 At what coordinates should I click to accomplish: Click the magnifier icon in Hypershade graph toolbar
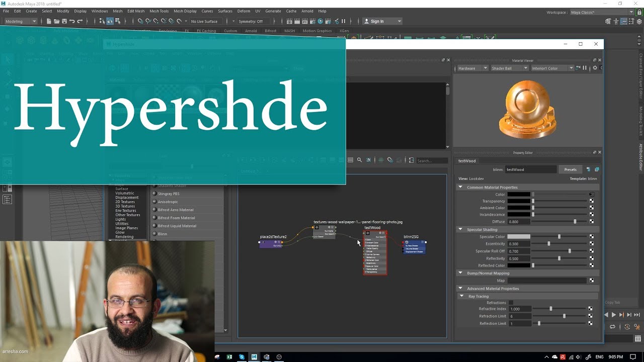(x=359, y=160)
